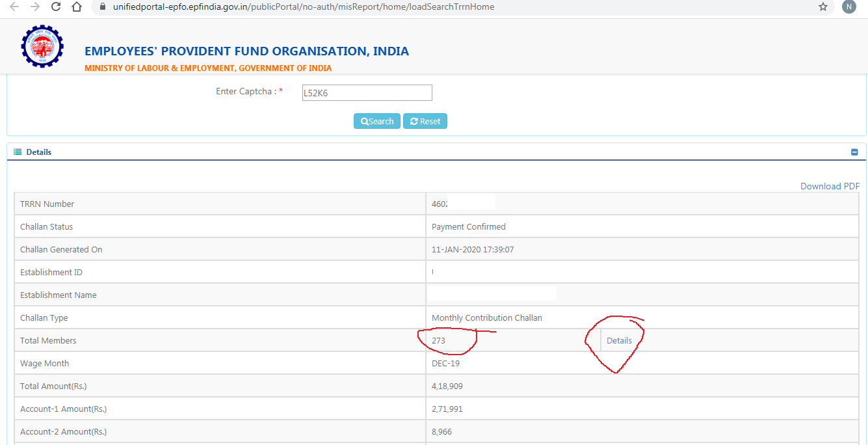This screenshot has height=445, width=868.
Task: Collapse the Details panel with minus icon
Action: 854,152
